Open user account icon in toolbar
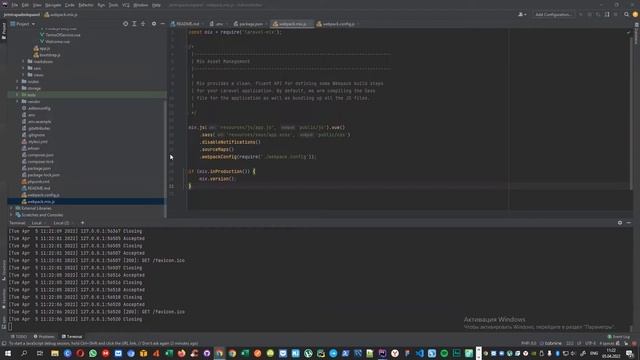The width and height of the screenshot is (640, 360). [x=522, y=14]
